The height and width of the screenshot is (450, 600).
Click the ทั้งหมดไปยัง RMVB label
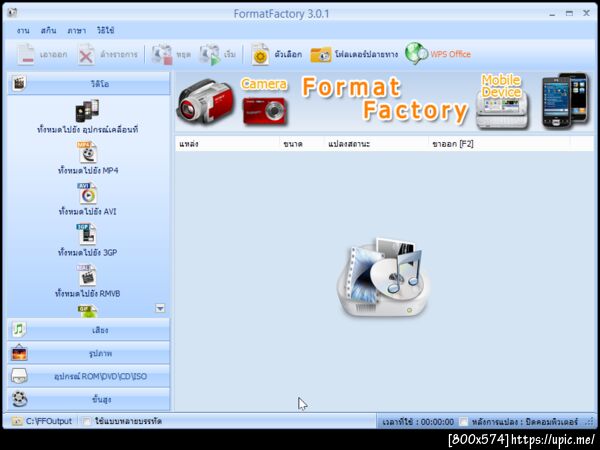click(x=87, y=293)
